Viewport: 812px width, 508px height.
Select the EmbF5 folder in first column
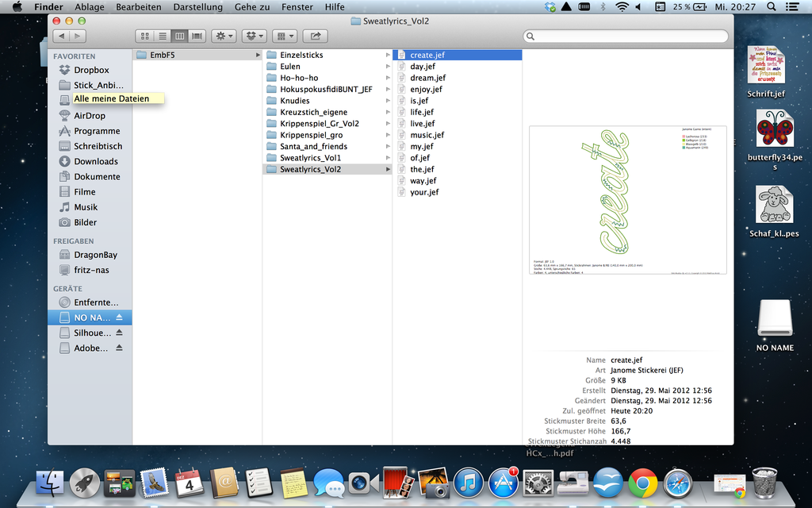pos(197,55)
